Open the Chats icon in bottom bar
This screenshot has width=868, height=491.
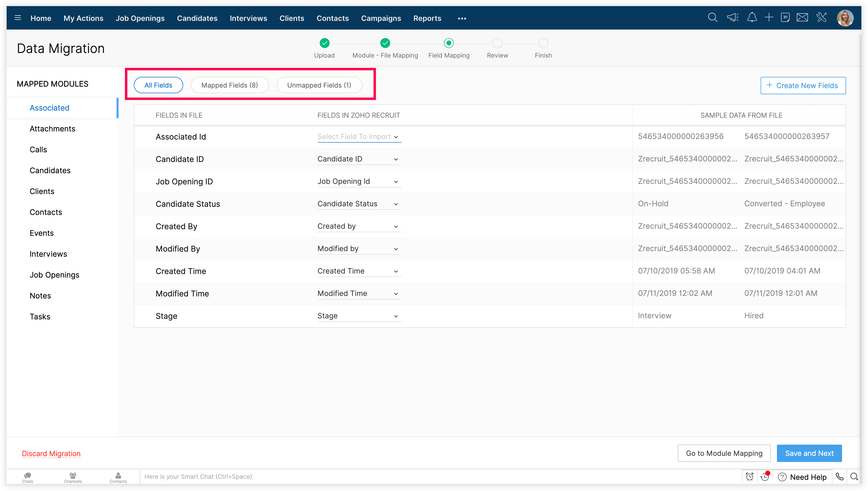(27, 476)
